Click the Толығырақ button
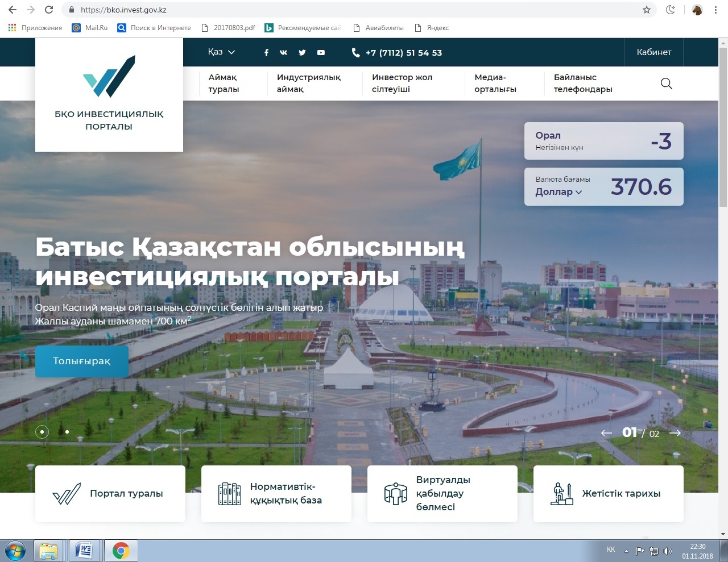Viewport: 728px width, 562px height. [x=82, y=361]
